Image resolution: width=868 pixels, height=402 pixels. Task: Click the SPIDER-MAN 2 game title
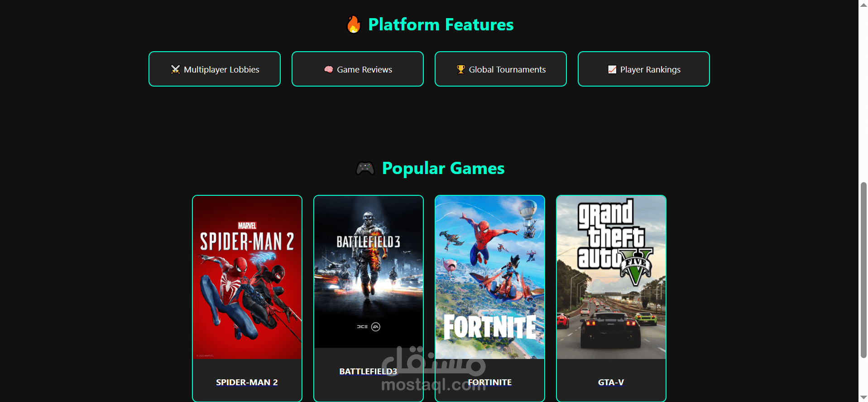point(247,383)
